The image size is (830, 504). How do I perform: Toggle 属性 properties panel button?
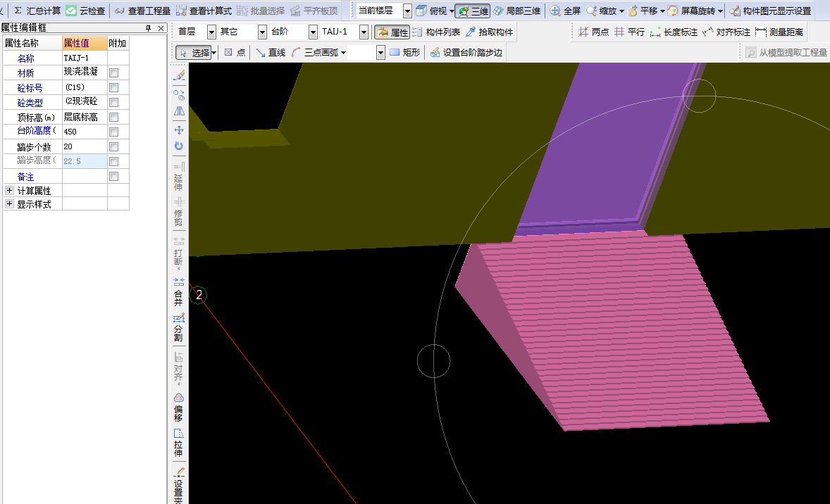(392, 32)
